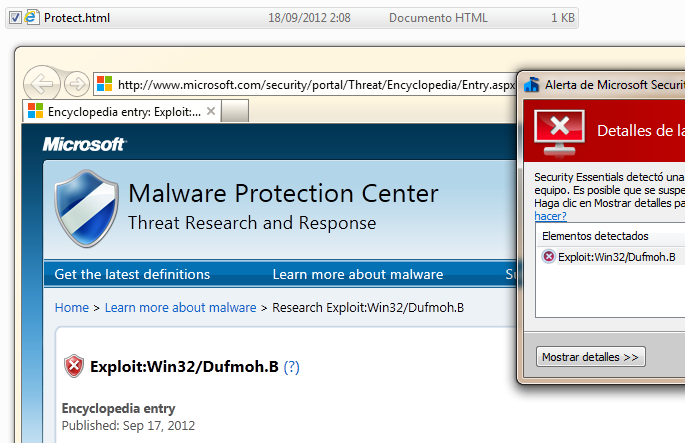Image resolution: width=685 pixels, height=443 pixels.
Task: Expand details with Mostrar detalles button
Action: (x=591, y=357)
